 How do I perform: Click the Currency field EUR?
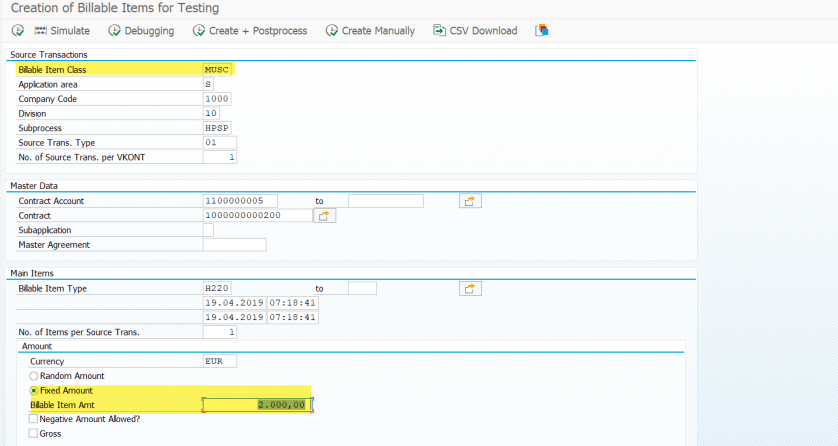click(x=220, y=361)
